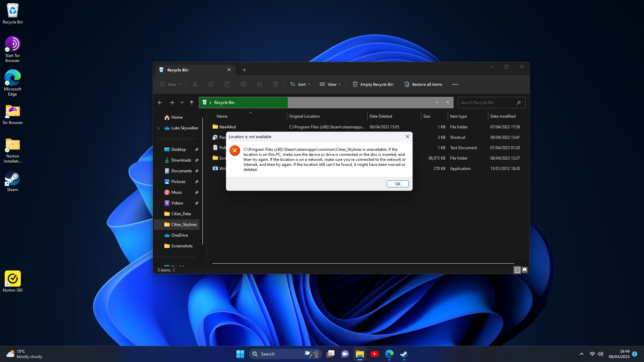Open Norton 360 desktop shortcut

click(13, 282)
